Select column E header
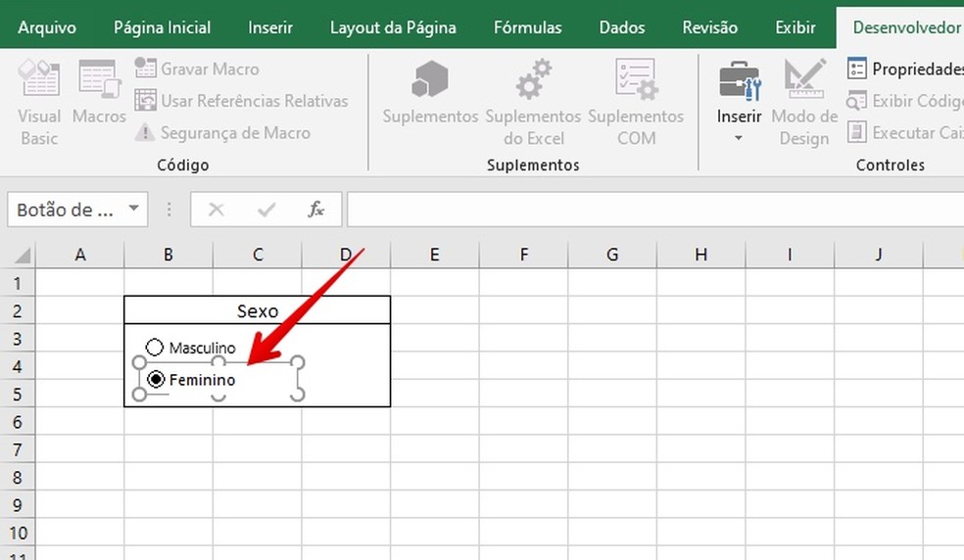Screen dimensions: 964x560 tap(435, 255)
